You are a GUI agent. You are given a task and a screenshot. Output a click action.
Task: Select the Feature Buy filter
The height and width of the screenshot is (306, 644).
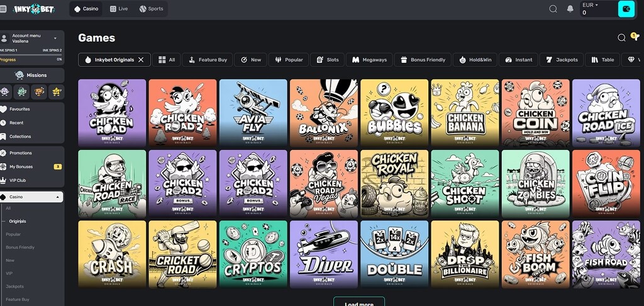[x=208, y=60]
